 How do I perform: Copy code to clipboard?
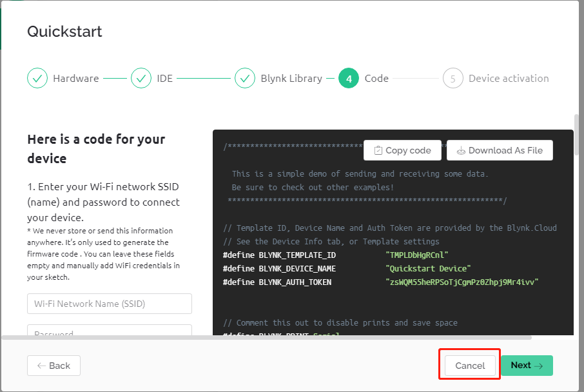pyautogui.click(x=402, y=150)
